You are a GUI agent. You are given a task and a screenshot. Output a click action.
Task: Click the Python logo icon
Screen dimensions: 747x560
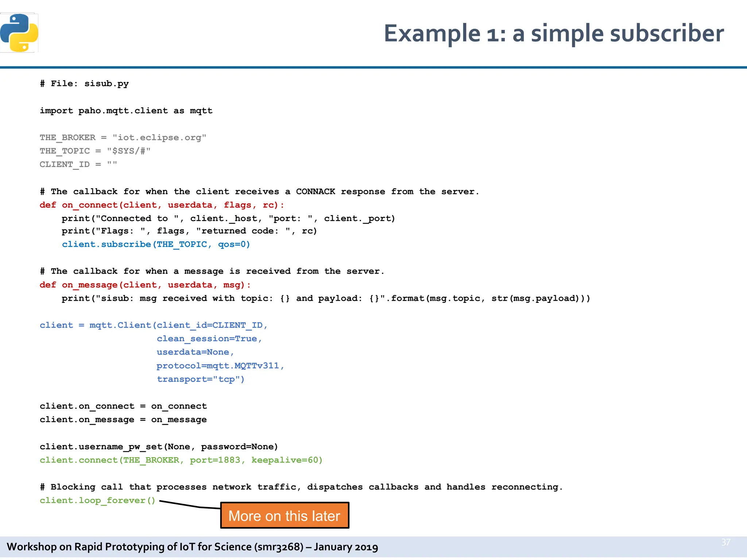pyautogui.click(x=19, y=33)
